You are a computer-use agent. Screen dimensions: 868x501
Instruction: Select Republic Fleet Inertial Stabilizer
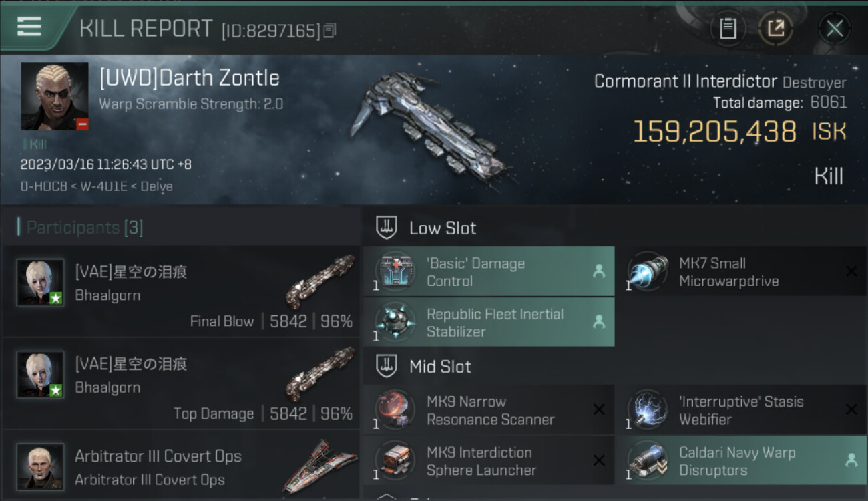pos(489,322)
